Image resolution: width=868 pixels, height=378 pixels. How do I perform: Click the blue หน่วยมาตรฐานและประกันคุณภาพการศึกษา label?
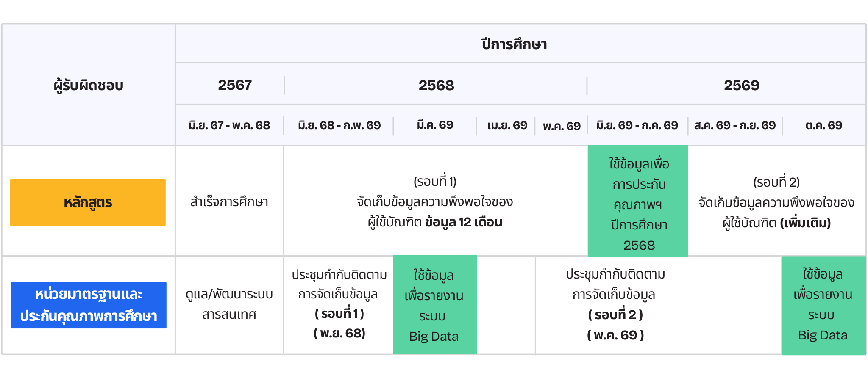[89, 305]
